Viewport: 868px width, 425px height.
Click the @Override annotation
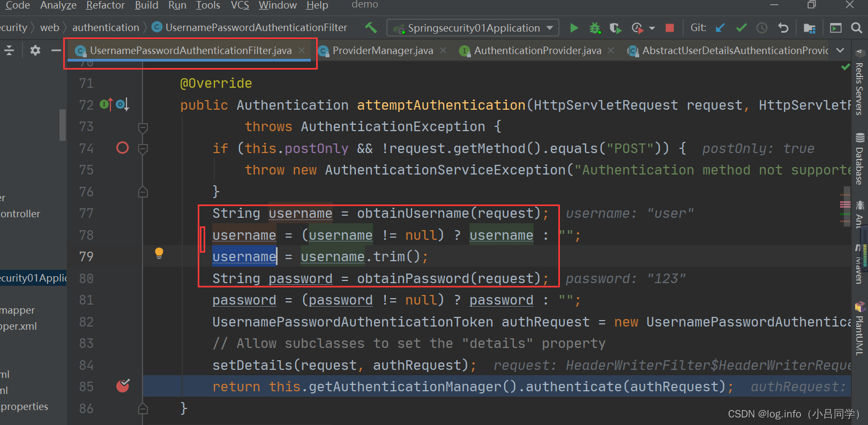(216, 83)
